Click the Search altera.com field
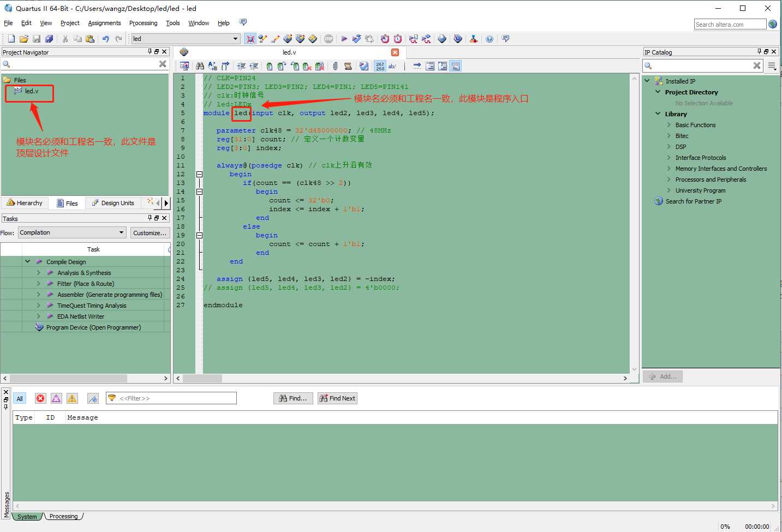Screen dimensions: 782x532 (730, 24)
